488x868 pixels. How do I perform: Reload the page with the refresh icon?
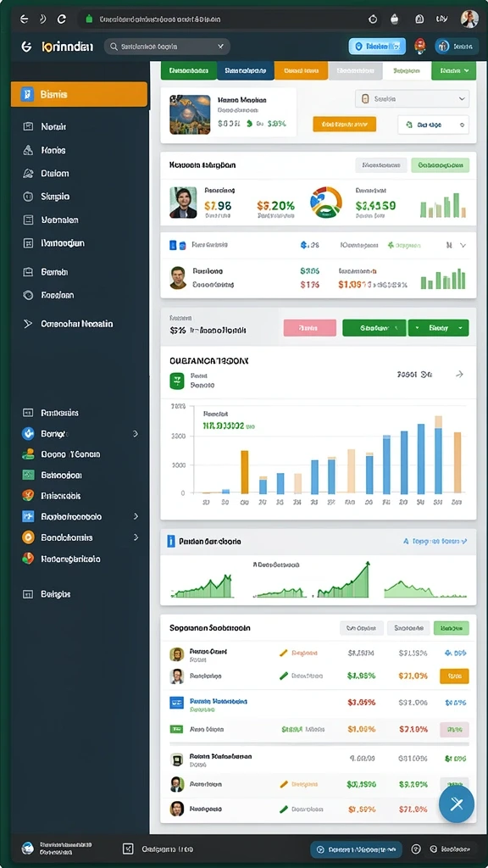pos(61,19)
